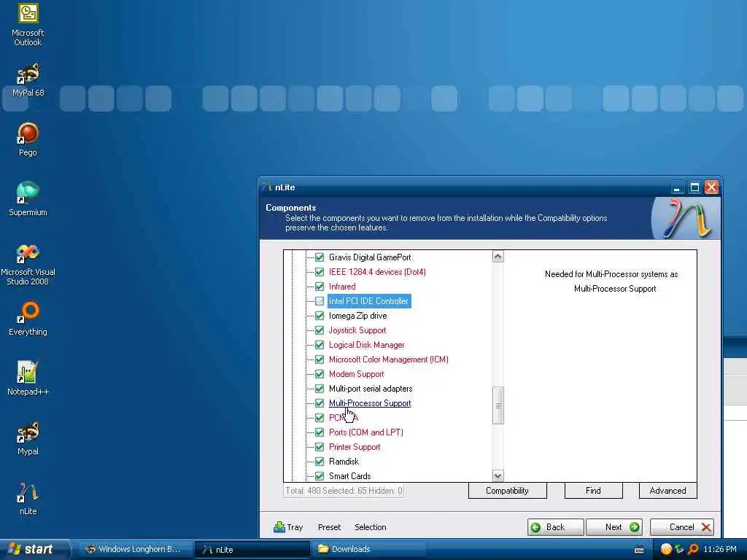Switch to the Downloads taskbar window

368,550
